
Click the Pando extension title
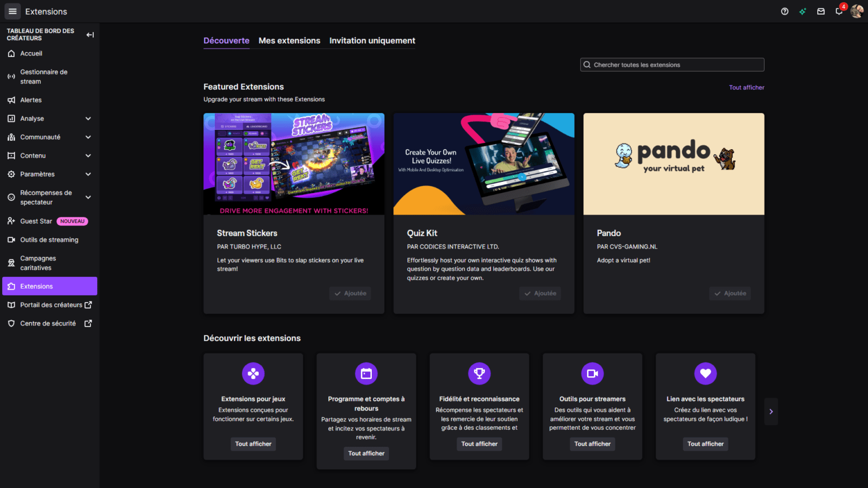pos(609,233)
